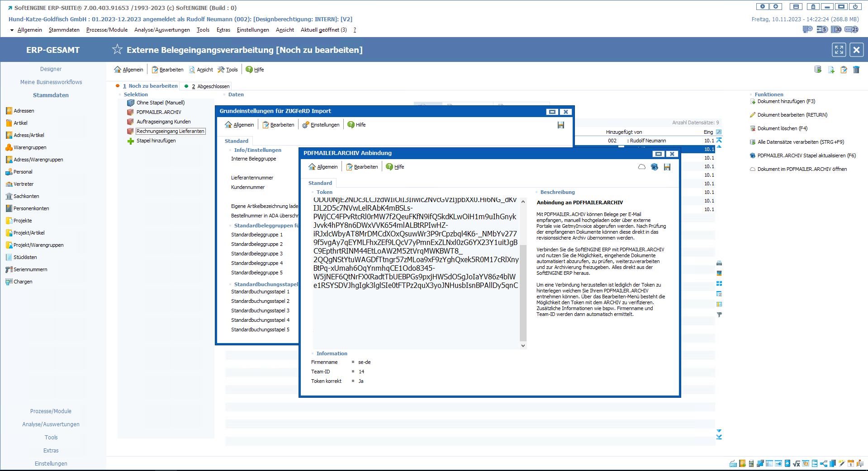Open the square root formula icon in status bar
Viewport: 868px width, 471px height.
click(x=797, y=463)
